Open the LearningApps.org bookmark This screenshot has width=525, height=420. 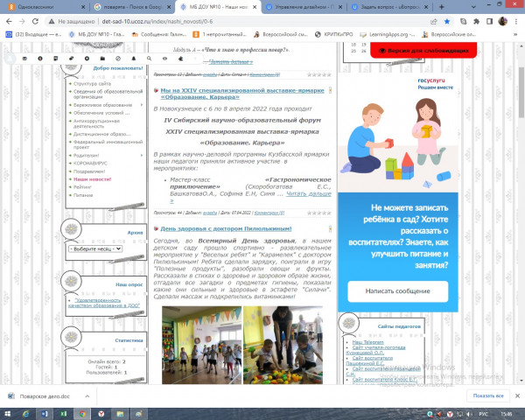[x=388, y=34]
